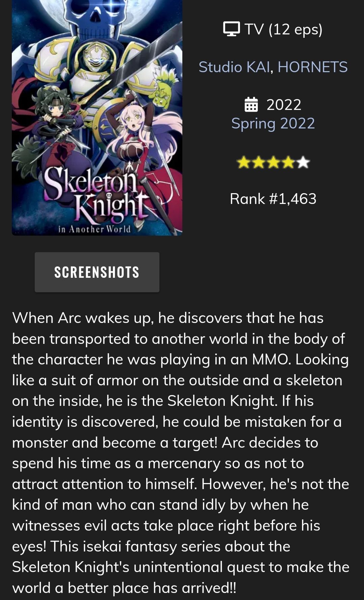The height and width of the screenshot is (600, 364).
Task: Click the Rank #1,463 text
Action: tap(273, 199)
